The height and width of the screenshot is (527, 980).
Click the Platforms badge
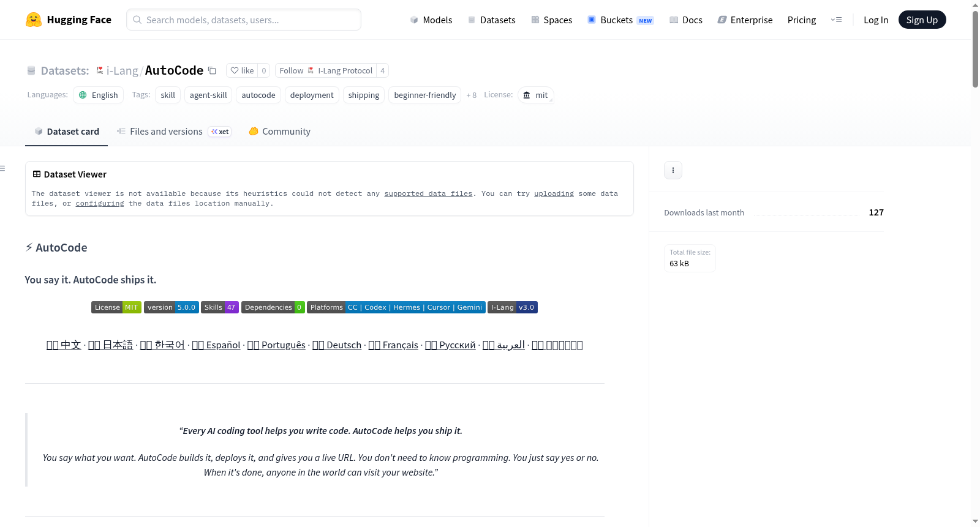click(x=396, y=307)
